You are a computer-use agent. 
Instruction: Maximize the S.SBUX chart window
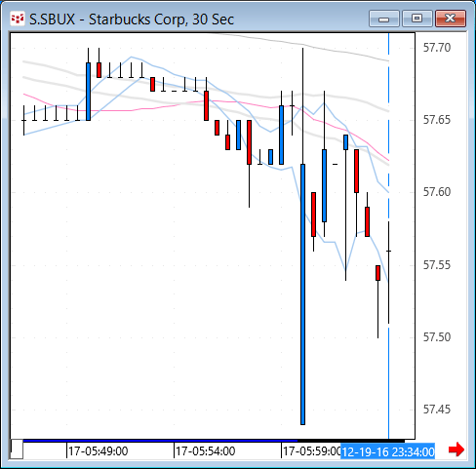point(417,19)
